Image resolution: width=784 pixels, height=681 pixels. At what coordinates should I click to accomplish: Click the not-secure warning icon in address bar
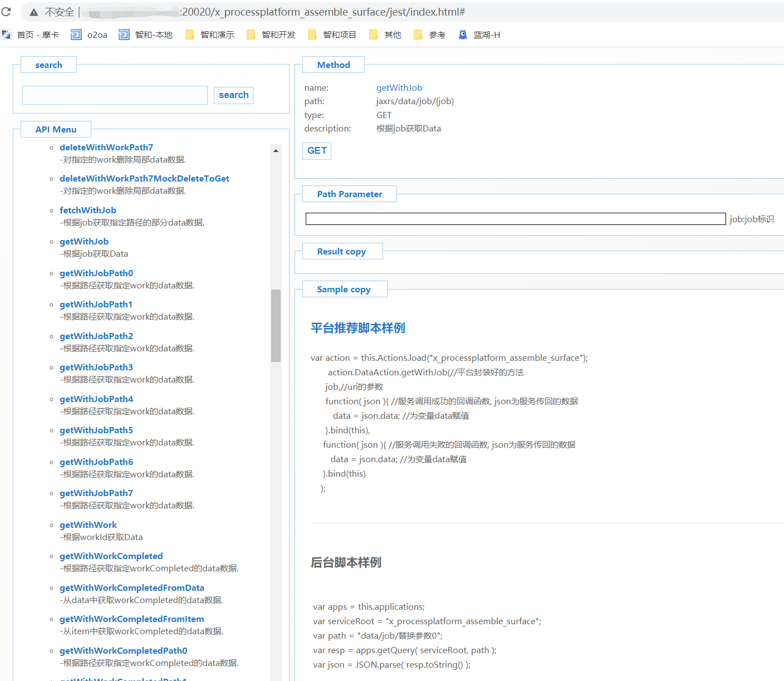tap(34, 12)
